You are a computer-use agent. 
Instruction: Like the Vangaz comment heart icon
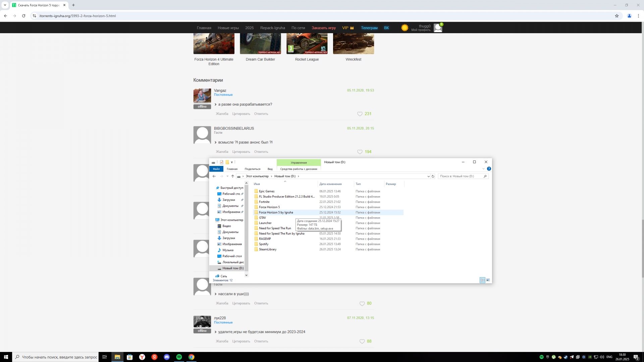[360, 114]
